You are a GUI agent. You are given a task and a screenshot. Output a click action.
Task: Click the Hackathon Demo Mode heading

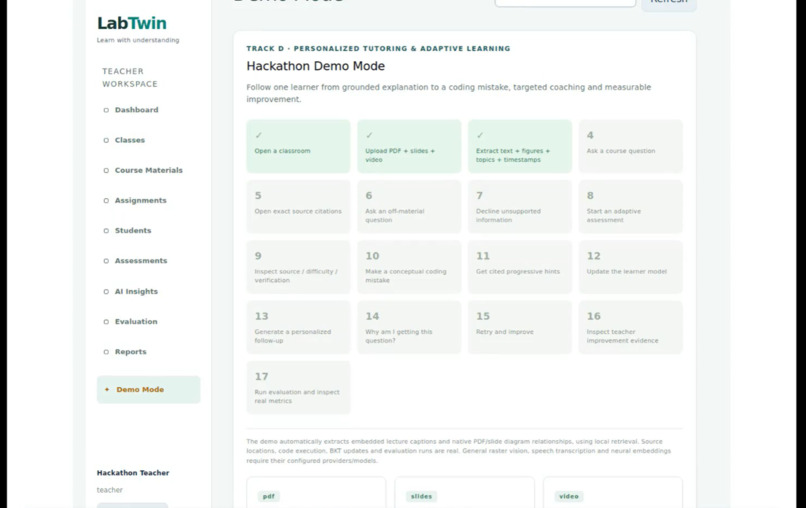(x=316, y=66)
